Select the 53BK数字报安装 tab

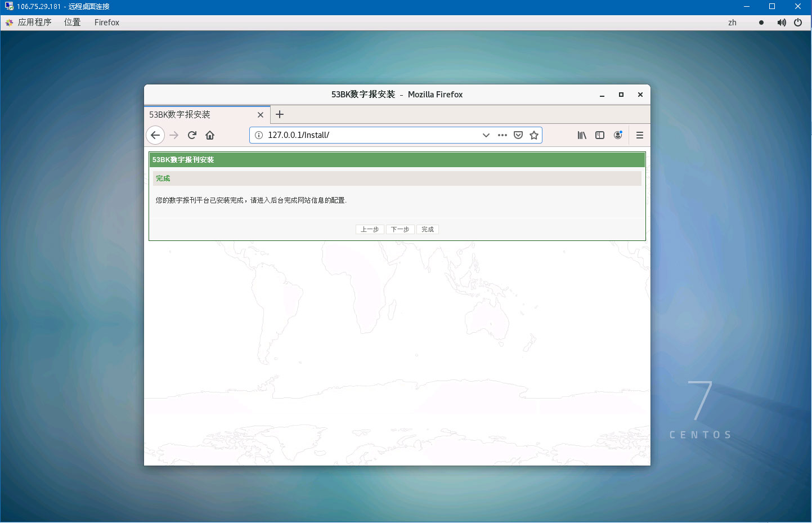(x=207, y=114)
